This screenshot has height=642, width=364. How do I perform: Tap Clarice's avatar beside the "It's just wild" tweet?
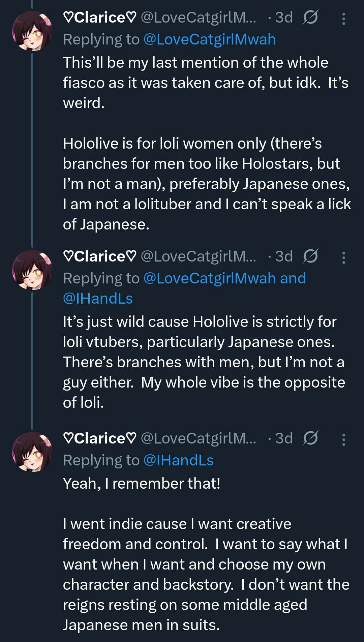pos(32,270)
